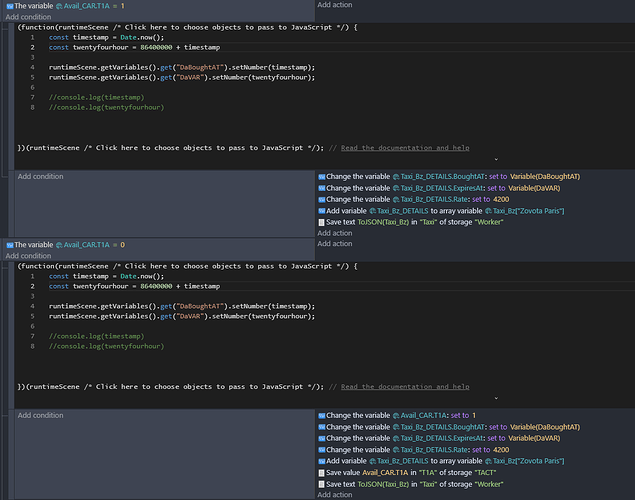The width and height of the screenshot is (635, 500).
Task: Choose objects in the lower JavaScript closing line
Action: click(x=198, y=387)
